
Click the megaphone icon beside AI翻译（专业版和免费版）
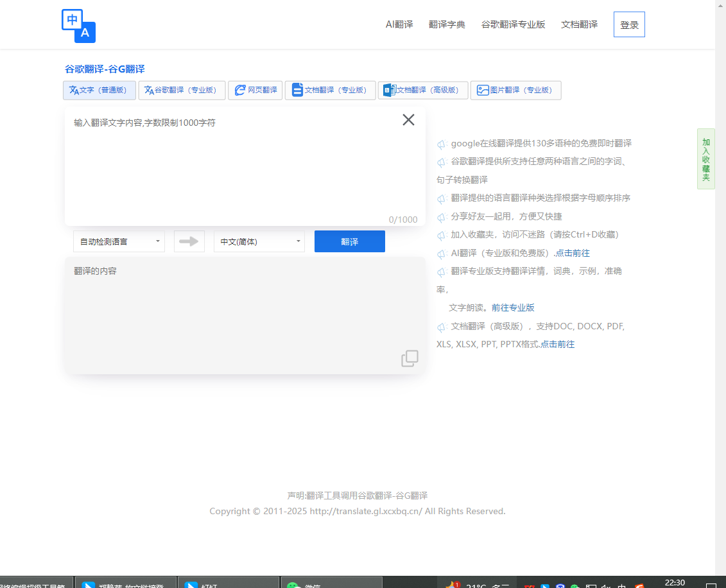click(x=442, y=254)
